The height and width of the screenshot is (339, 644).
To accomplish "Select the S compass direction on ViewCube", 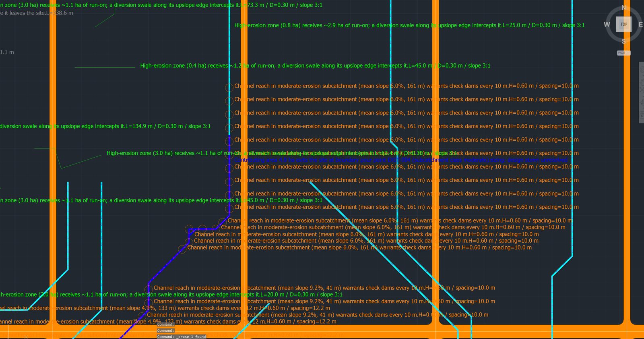I will click(623, 41).
